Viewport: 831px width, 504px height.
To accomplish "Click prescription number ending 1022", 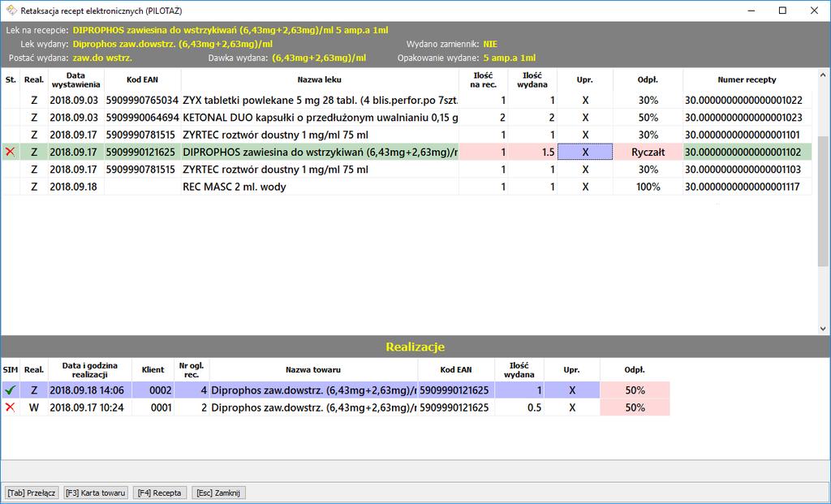I will tap(743, 100).
